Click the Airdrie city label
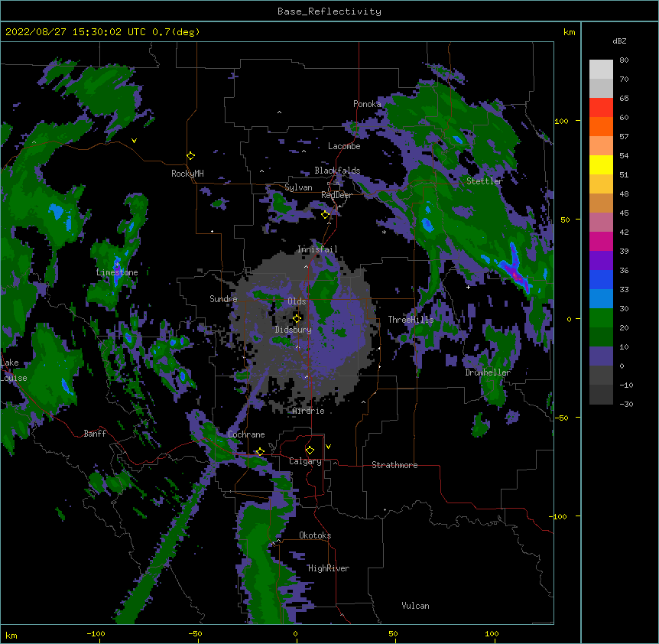The height and width of the screenshot is (644, 659). coord(309,411)
